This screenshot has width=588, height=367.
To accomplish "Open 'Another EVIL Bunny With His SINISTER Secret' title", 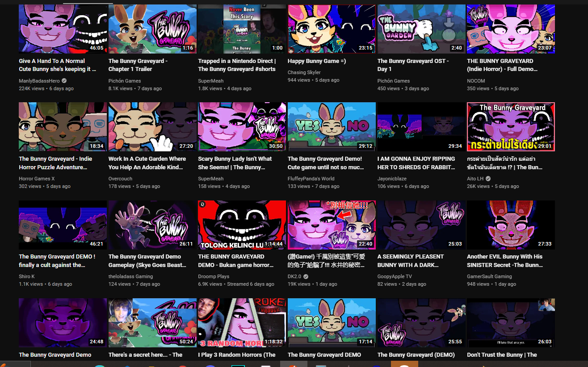I will point(504,261).
